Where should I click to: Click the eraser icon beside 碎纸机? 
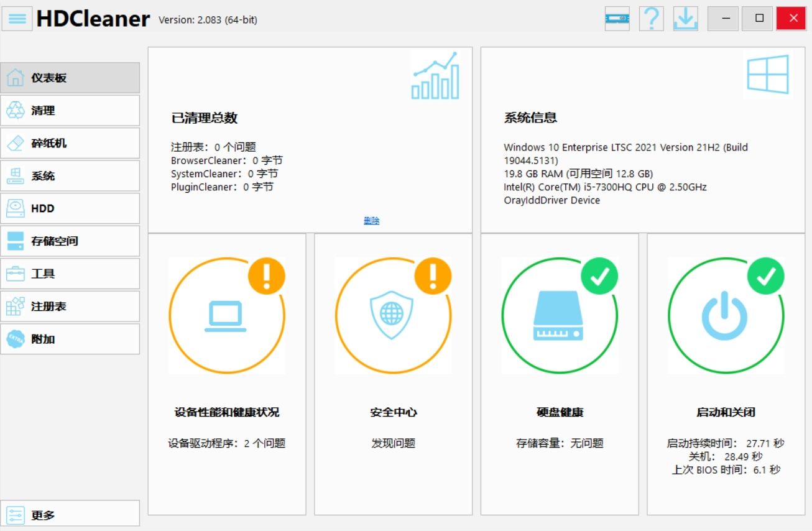[16, 143]
